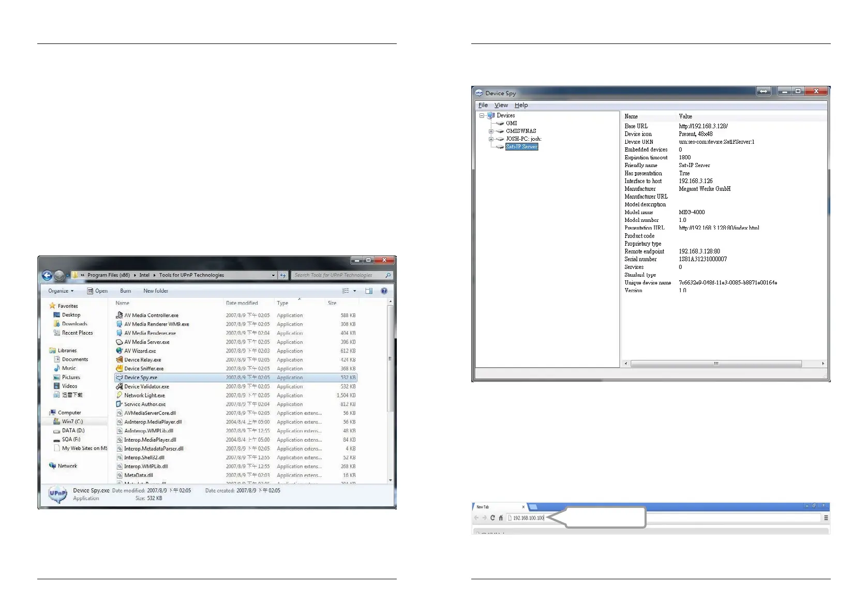The image size is (868, 616).
Task: Click the Chrome home icon
Action: pos(501,518)
